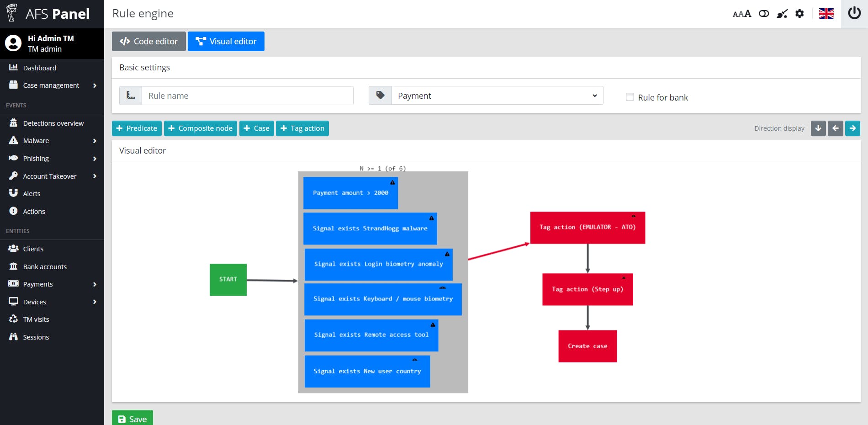Expand the Account Takeover submenu
The width and height of the screenshot is (868, 425).
pos(52,176)
